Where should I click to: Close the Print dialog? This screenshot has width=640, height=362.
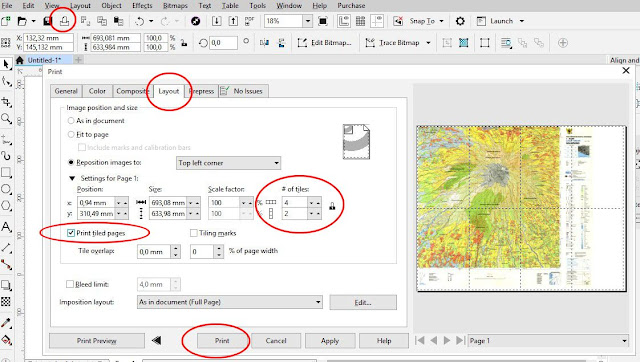point(626,71)
